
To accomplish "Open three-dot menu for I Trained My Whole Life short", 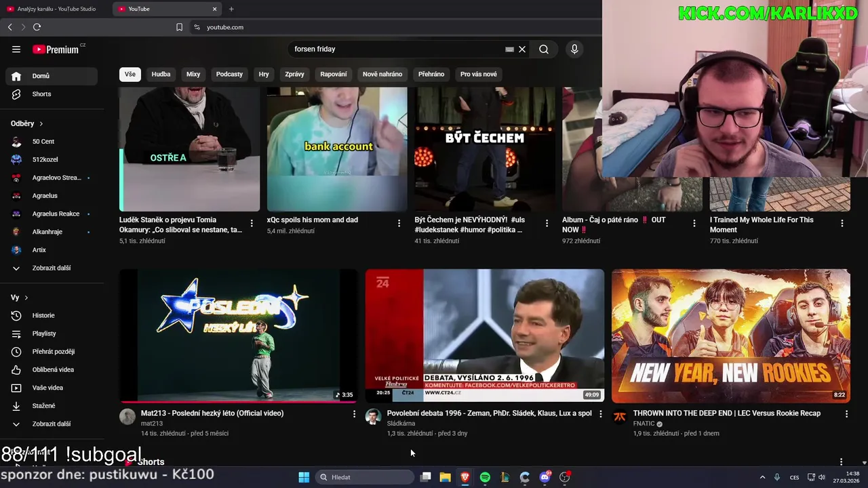I will tap(842, 223).
